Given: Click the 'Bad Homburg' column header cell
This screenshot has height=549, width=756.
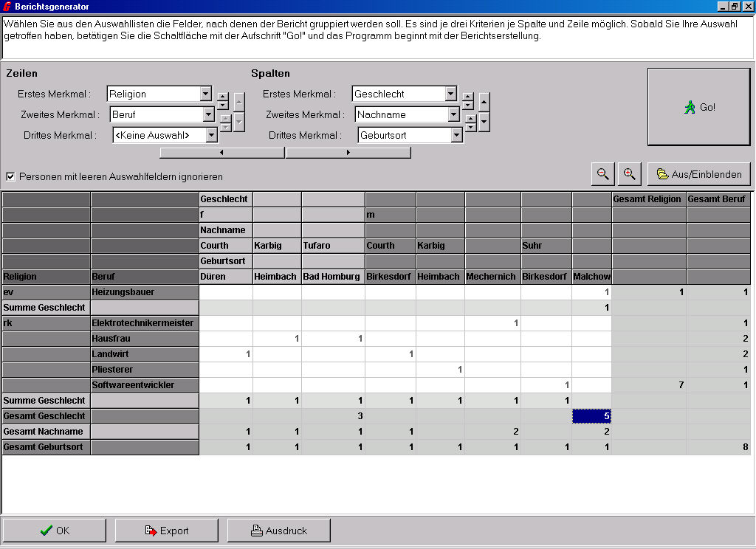Looking at the screenshot, I should click(x=333, y=277).
